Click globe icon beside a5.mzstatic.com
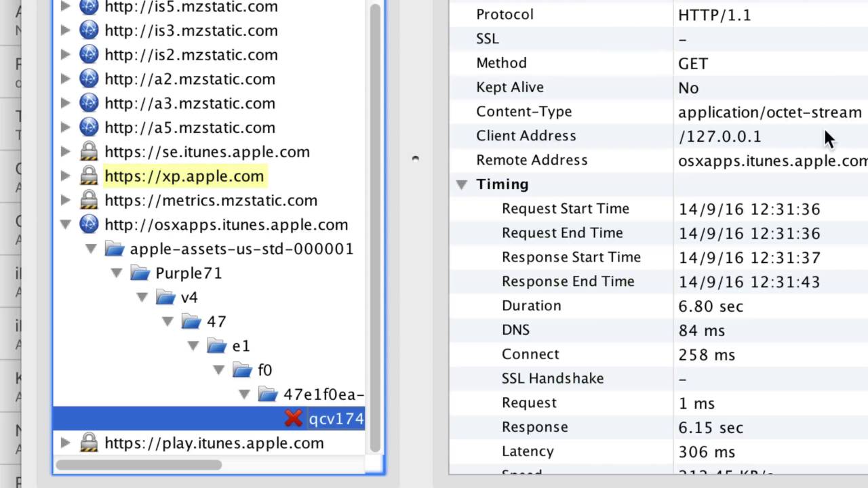This screenshot has height=488, width=868. [x=89, y=127]
